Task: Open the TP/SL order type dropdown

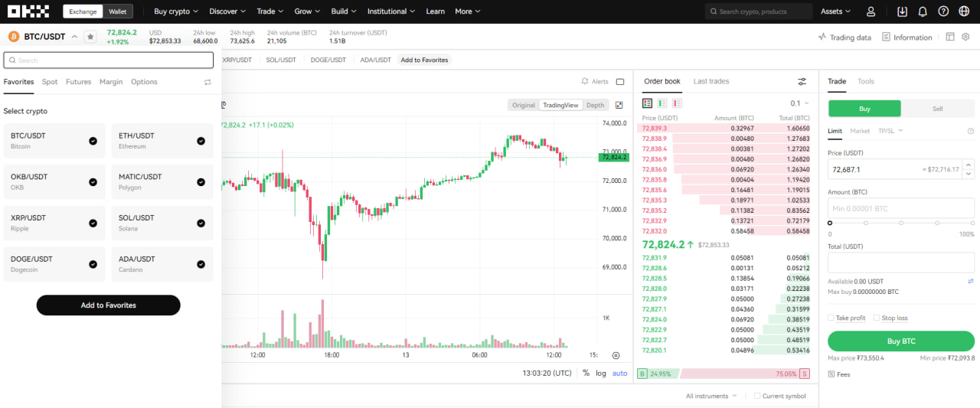Action: point(890,131)
